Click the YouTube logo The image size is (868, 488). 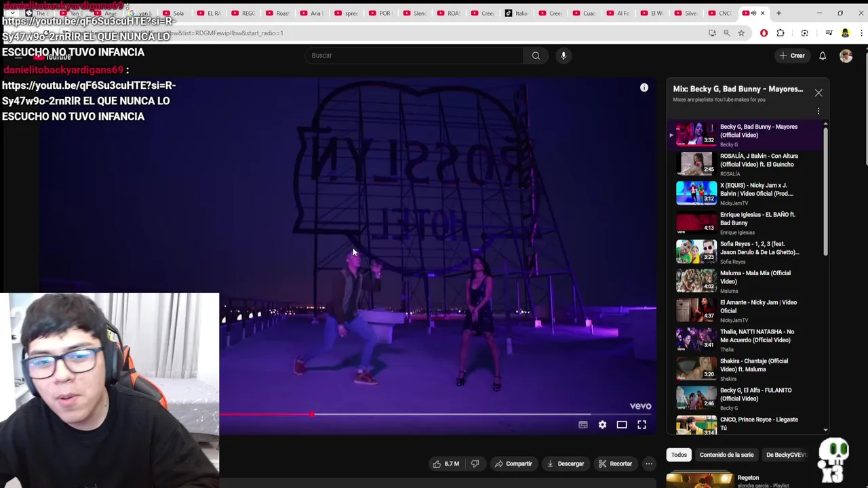(x=53, y=56)
